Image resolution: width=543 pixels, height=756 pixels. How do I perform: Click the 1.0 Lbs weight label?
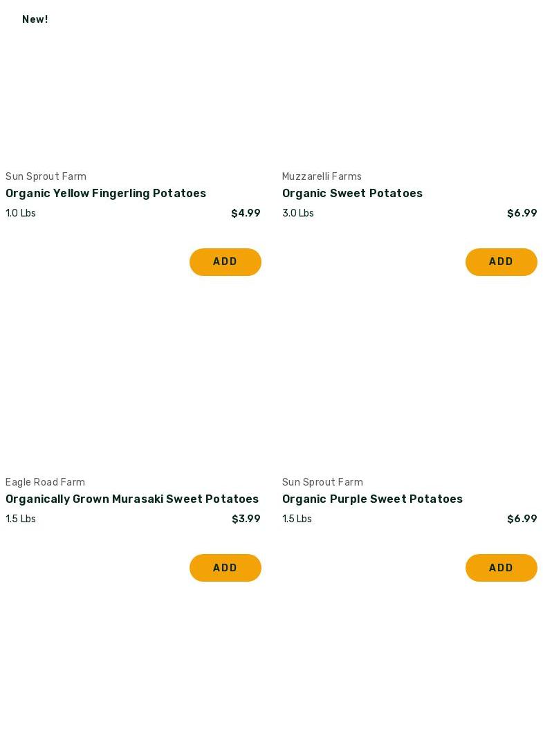21,213
